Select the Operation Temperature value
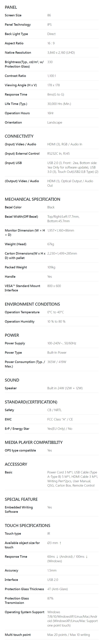 56,312
